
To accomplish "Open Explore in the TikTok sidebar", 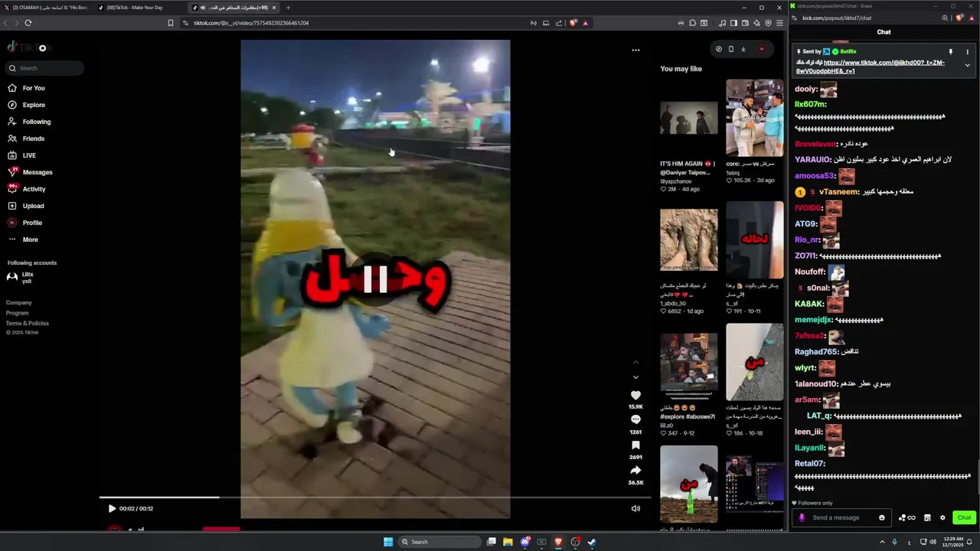I will [34, 105].
